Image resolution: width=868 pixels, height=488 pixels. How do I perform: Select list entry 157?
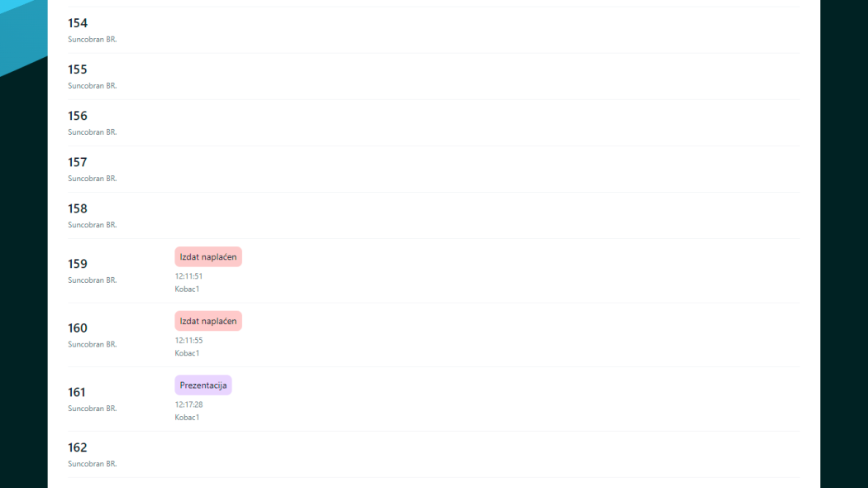[78, 162]
